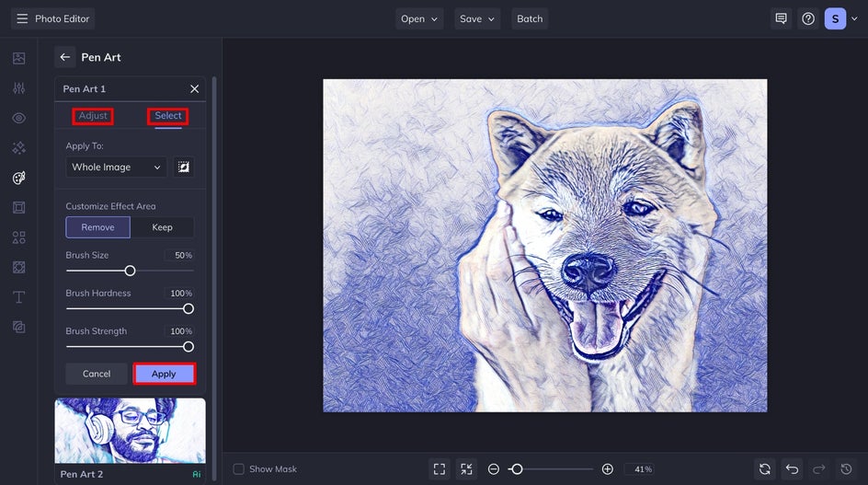Click the Brush Hardness 100% value field
868x485 pixels.
tap(179, 294)
